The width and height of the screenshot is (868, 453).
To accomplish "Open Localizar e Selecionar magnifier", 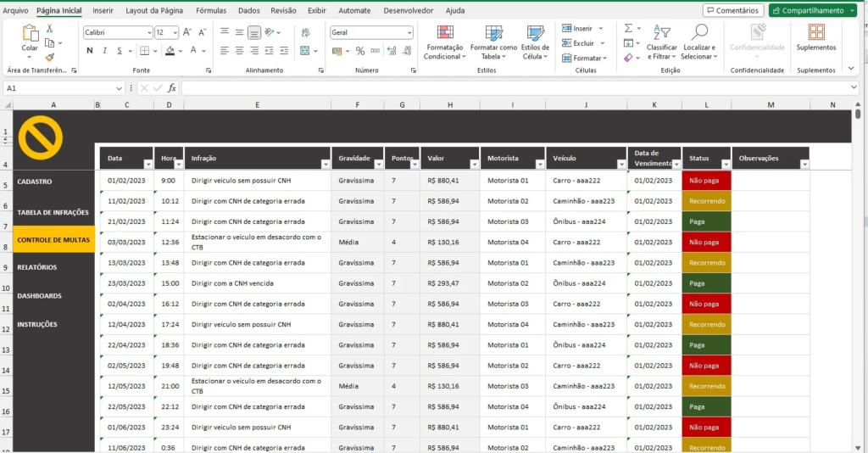I will point(700,32).
